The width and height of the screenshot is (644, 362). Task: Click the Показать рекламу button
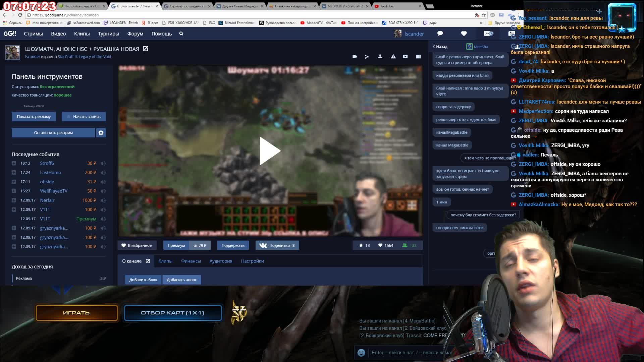(34, 117)
